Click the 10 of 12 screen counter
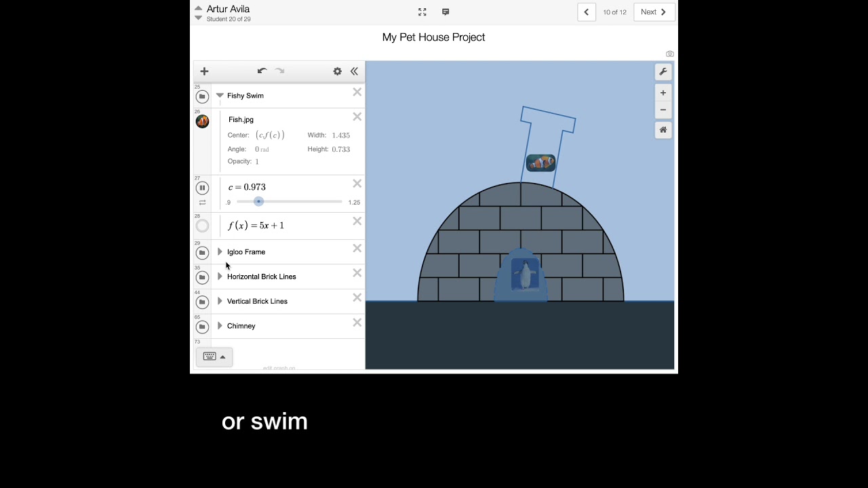 point(615,12)
